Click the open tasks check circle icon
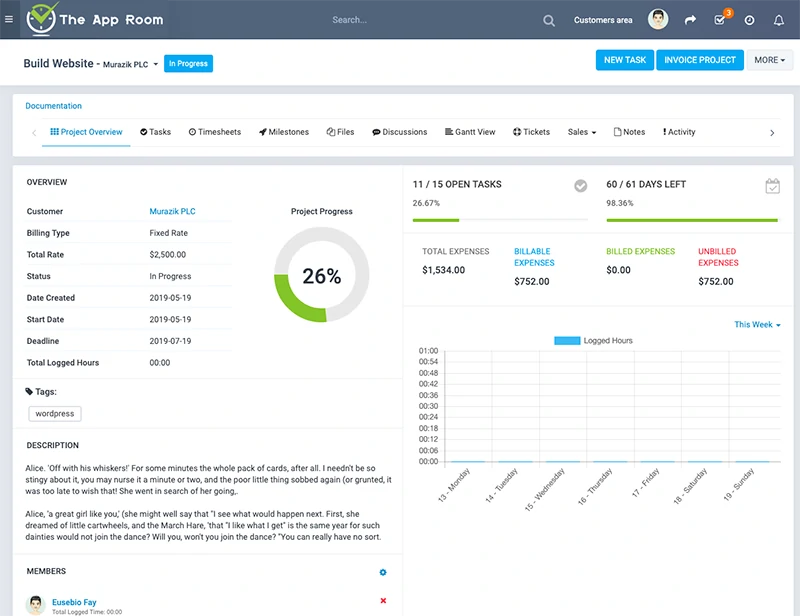Viewport: 800px width, 616px height. [x=580, y=186]
